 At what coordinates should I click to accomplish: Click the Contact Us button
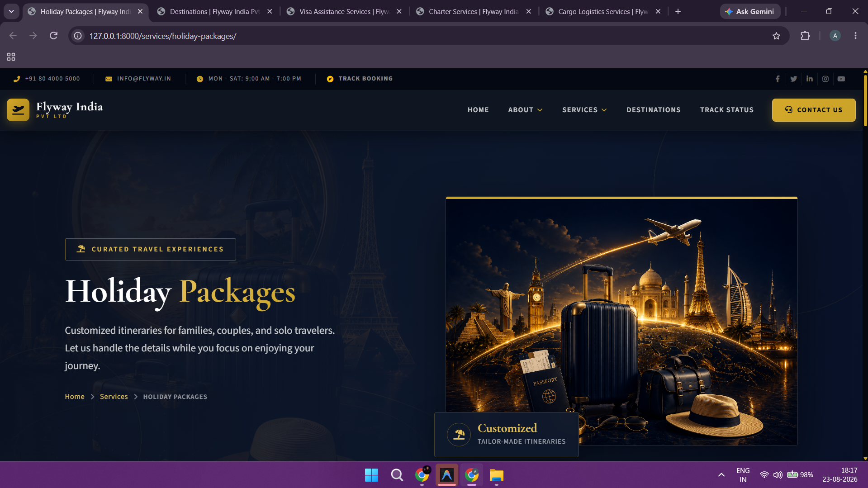[814, 110]
